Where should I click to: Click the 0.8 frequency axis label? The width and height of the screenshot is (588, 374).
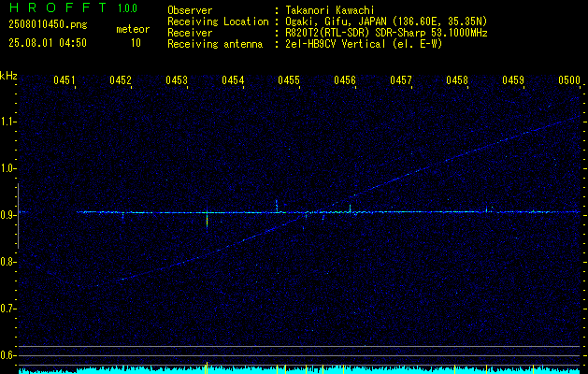point(7,262)
